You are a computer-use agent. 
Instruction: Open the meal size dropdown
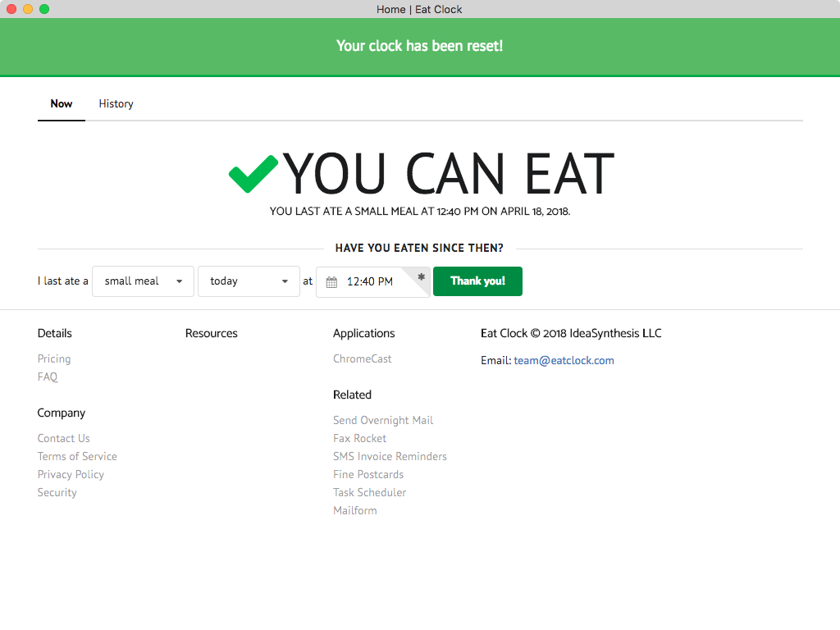click(x=143, y=281)
